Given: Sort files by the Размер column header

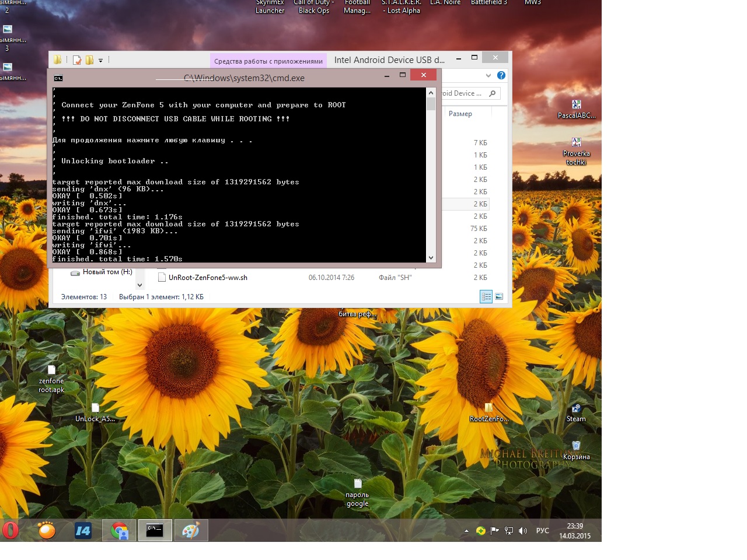Looking at the screenshot, I should coord(460,114).
